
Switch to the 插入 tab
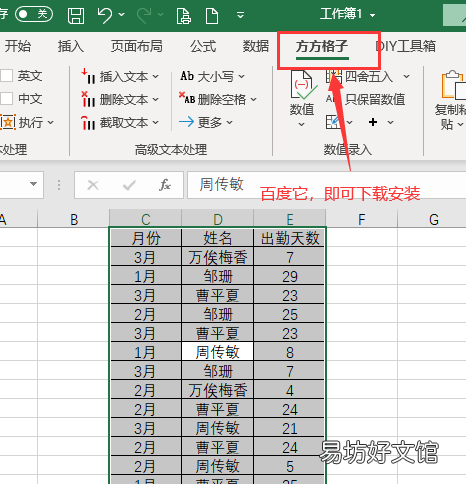[x=70, y=46]
